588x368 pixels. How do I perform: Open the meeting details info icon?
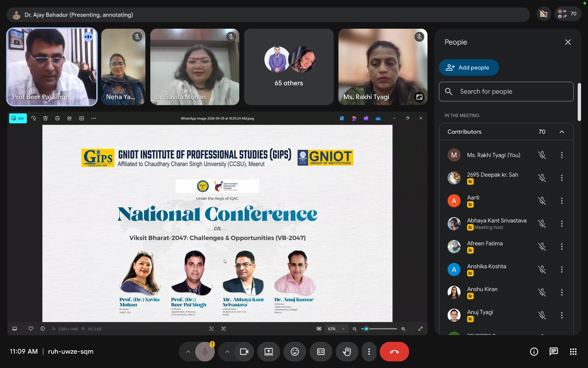[x=534, y=352]
